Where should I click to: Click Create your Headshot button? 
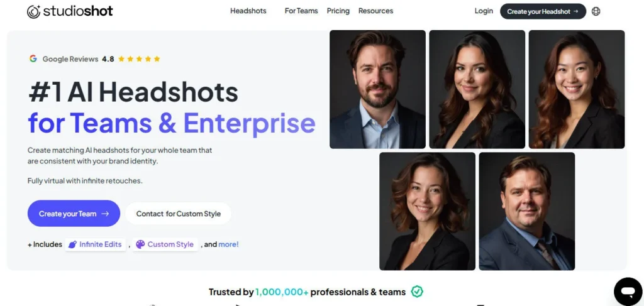(x=543, y=11)
